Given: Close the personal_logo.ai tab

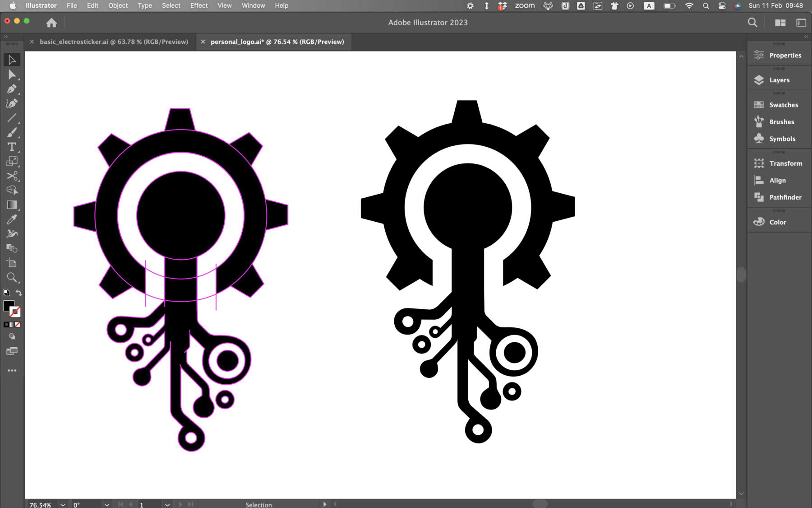Looking at the screenshot, I should 203,42.
